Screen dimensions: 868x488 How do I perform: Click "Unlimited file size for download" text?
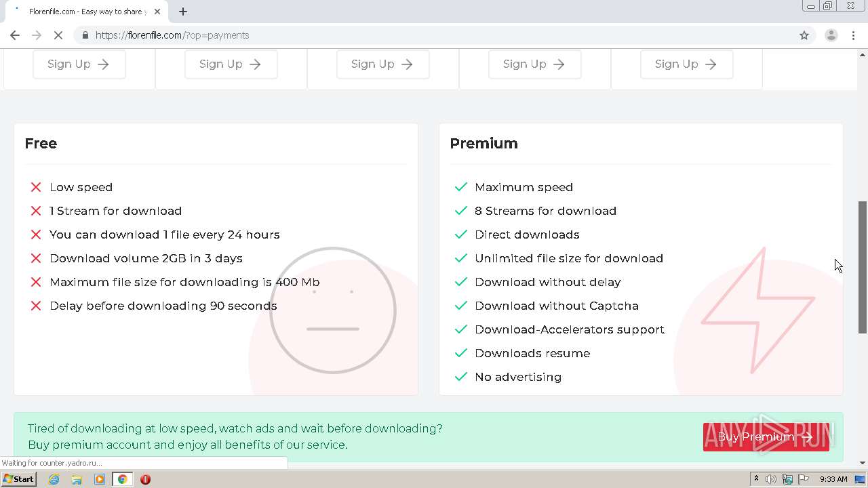click(569, 258)
